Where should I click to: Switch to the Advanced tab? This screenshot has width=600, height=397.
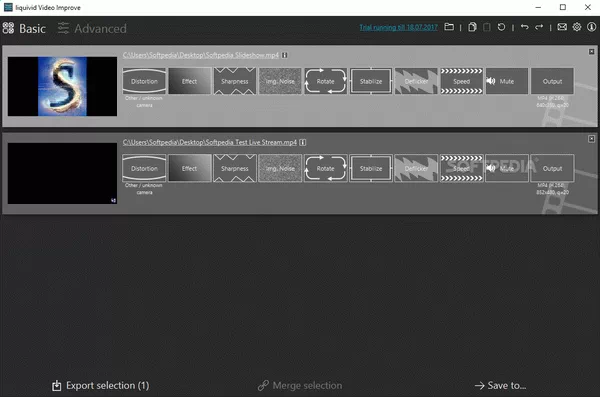(92, 28)
